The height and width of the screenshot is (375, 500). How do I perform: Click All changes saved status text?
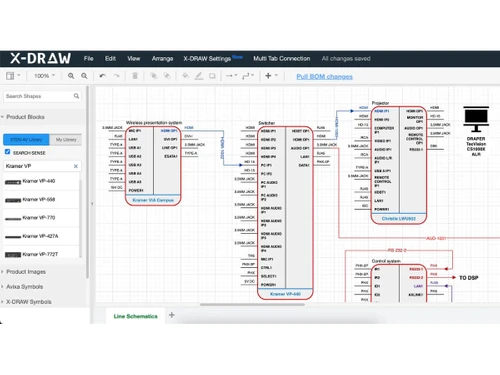[x=346, y=59]
